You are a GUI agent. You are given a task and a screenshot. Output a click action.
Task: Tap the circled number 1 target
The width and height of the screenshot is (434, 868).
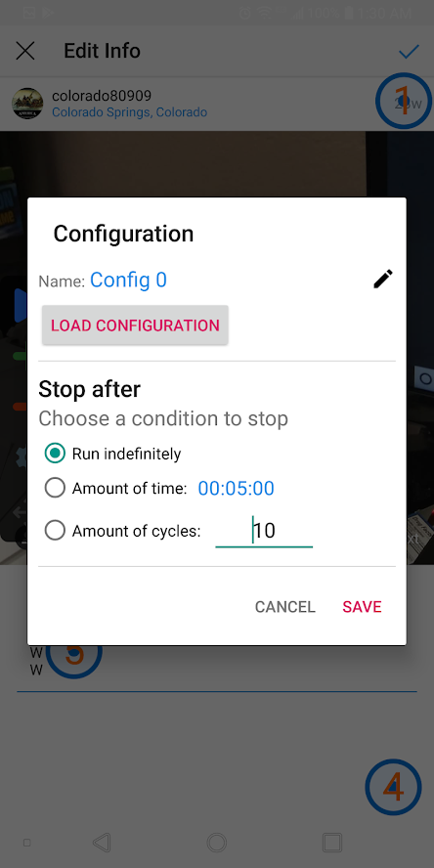tap(404, 102)
